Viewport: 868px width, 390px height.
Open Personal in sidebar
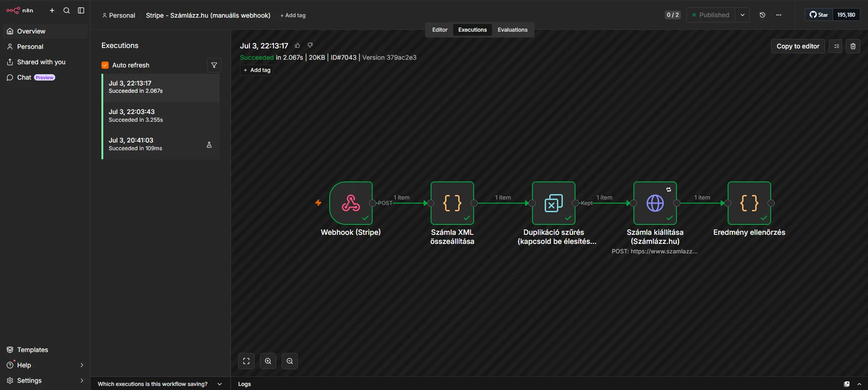[x=45, y=47]
